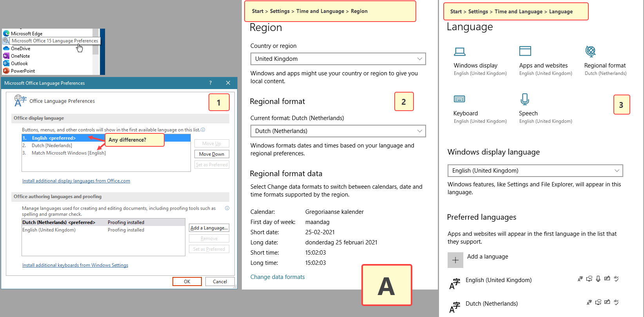Confirm with the OK button

pyautogui.click(x=187, y=282)
